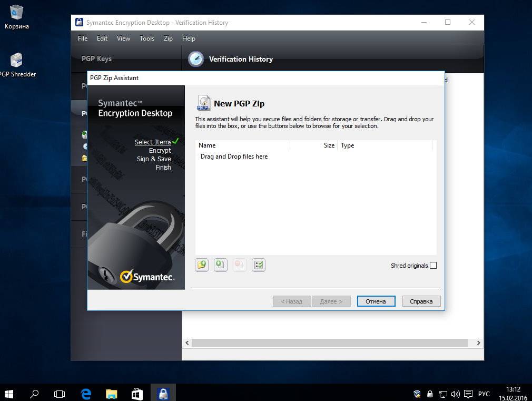Click the taskbar search magnifier icon
Image resolution: width=532 pixels, height=401 pixels.
coord(34,394)
